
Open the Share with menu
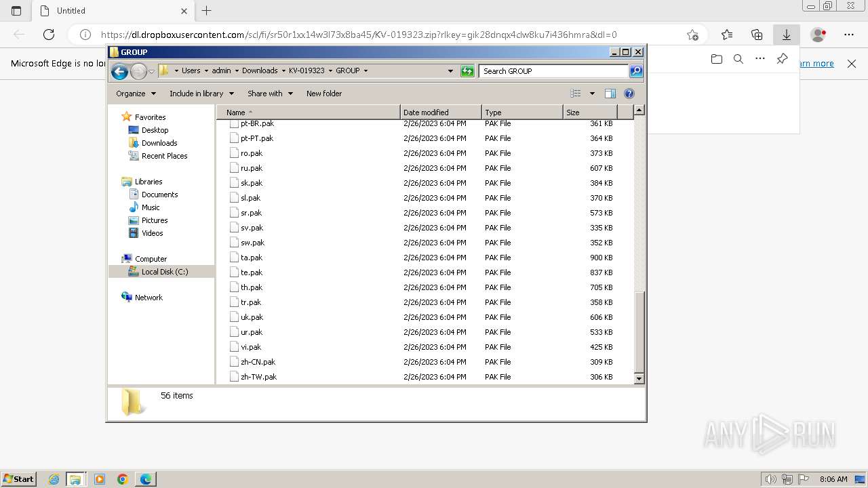[270, 94]
